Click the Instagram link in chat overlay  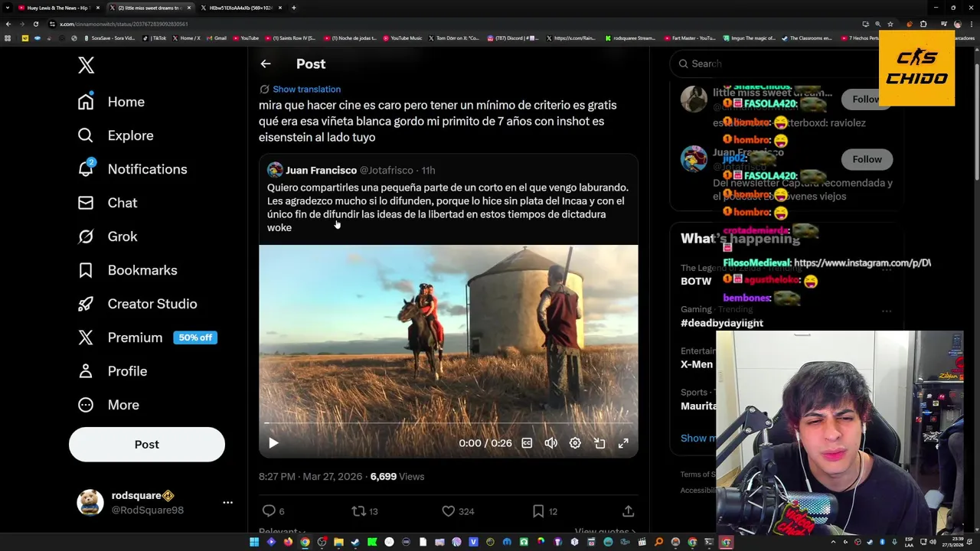862,263
